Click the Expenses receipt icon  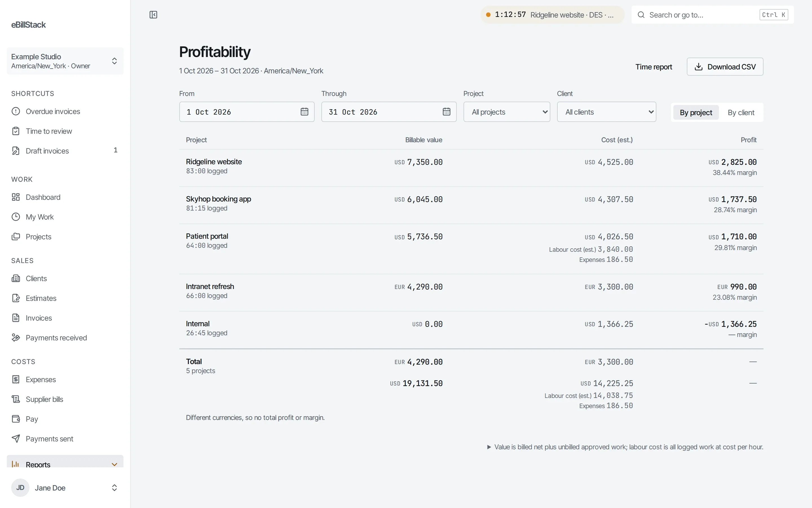16,379
